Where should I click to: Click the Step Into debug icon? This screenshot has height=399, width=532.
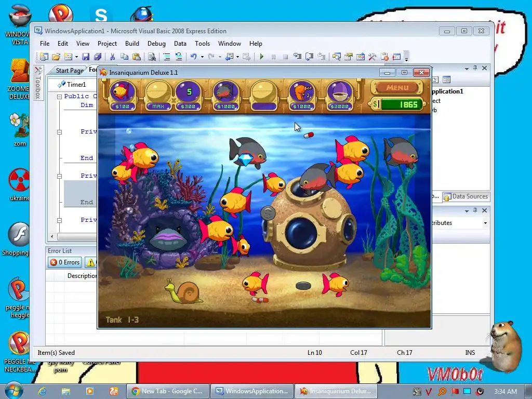click(297, 57)
